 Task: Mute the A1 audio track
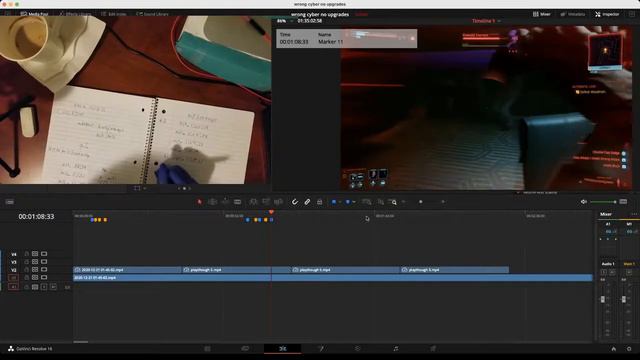pos(53,287)
